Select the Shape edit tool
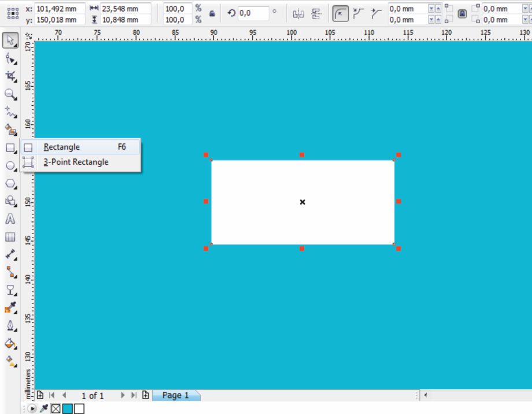Viewport: 532px width, 414px height. 11,59
